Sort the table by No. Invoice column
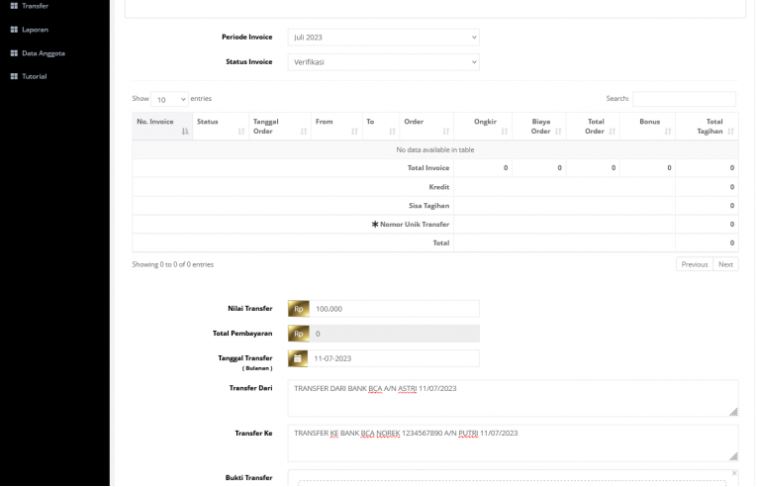Image resolution: width=757 pixels, height=487 pixels. [162, 126]
